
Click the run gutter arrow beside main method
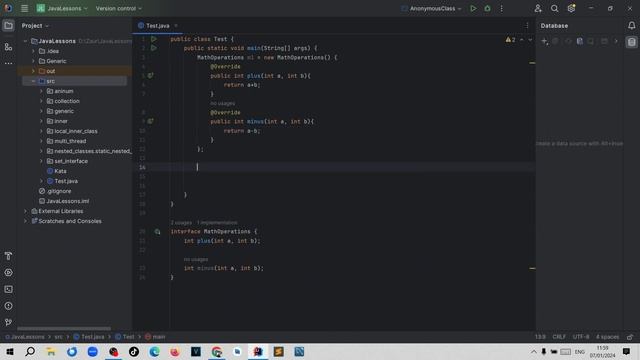[153, 48]
